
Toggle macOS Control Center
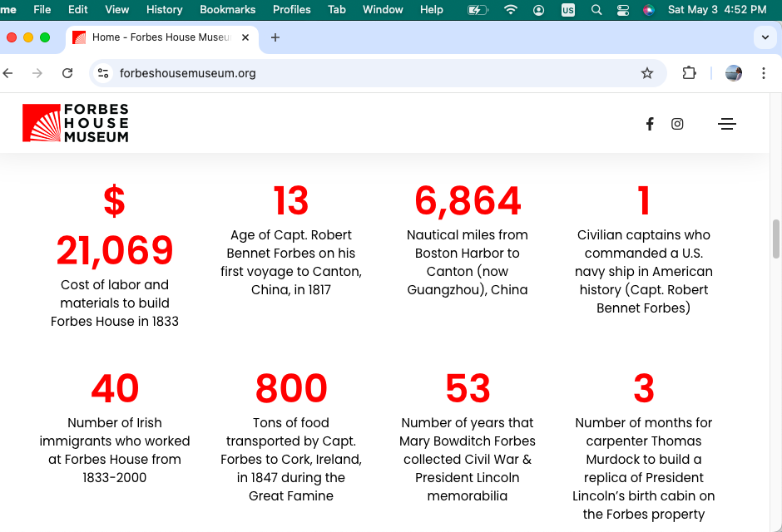click(622, 9)
